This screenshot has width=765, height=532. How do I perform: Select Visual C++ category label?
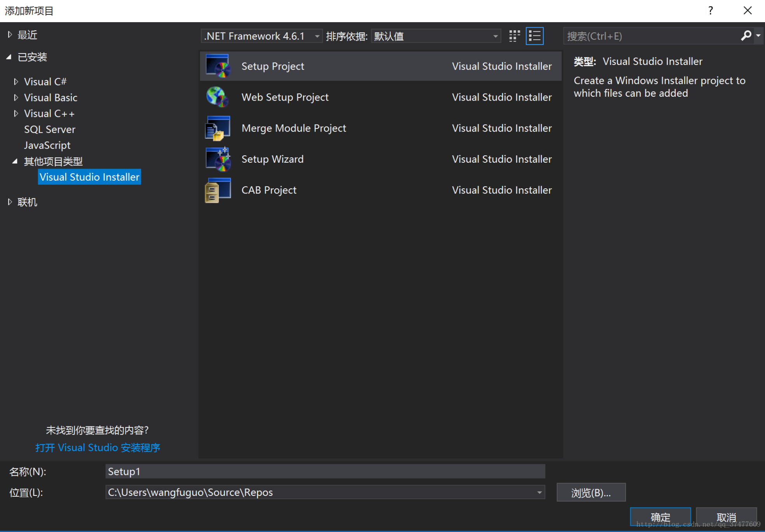(49, 113)
